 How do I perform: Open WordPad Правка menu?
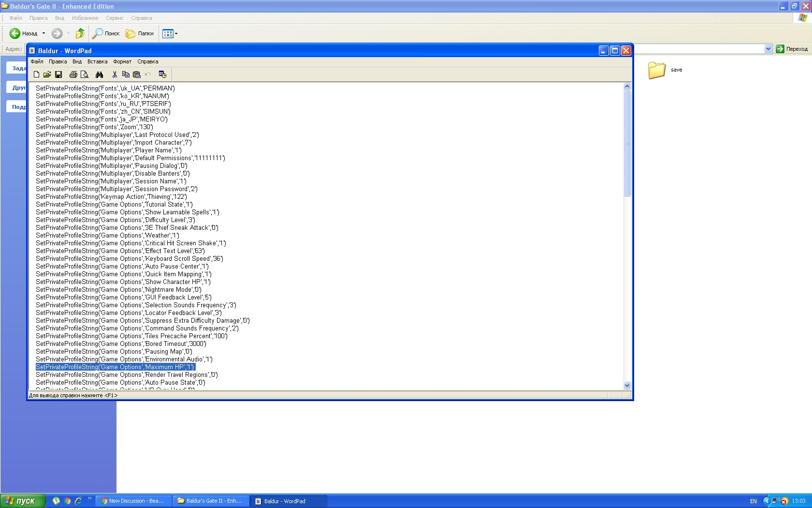(58, 61)
